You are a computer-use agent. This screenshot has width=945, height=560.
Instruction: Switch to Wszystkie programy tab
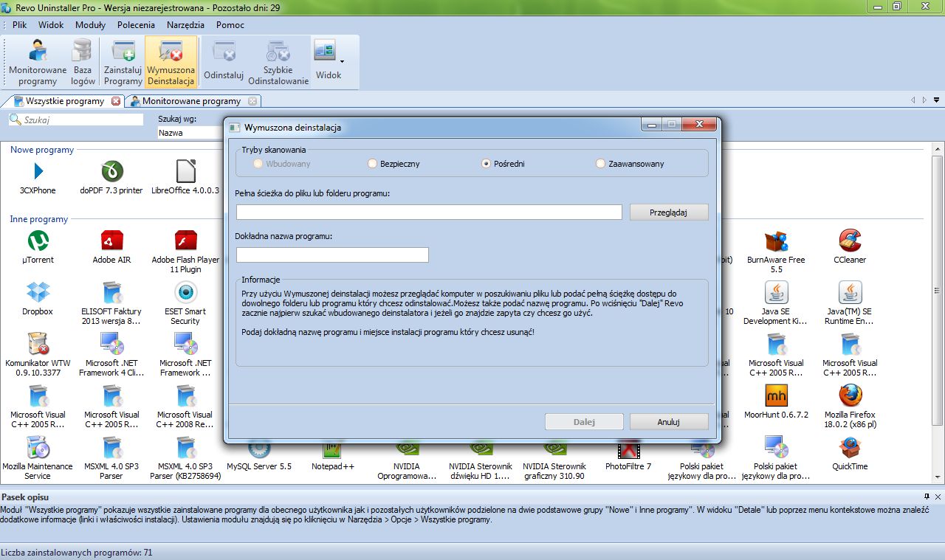(x=63, y=101)
